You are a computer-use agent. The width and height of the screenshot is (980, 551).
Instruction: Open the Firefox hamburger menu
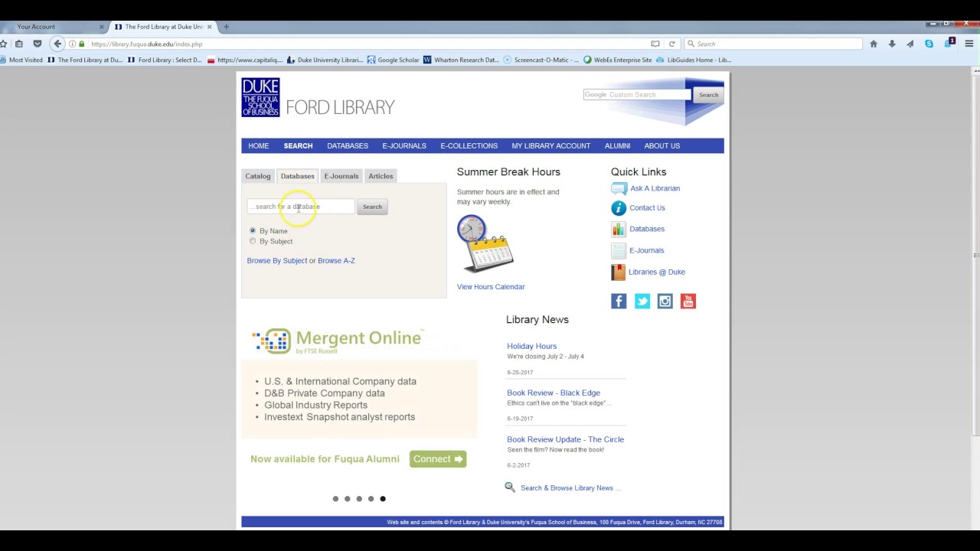(969, 44)
